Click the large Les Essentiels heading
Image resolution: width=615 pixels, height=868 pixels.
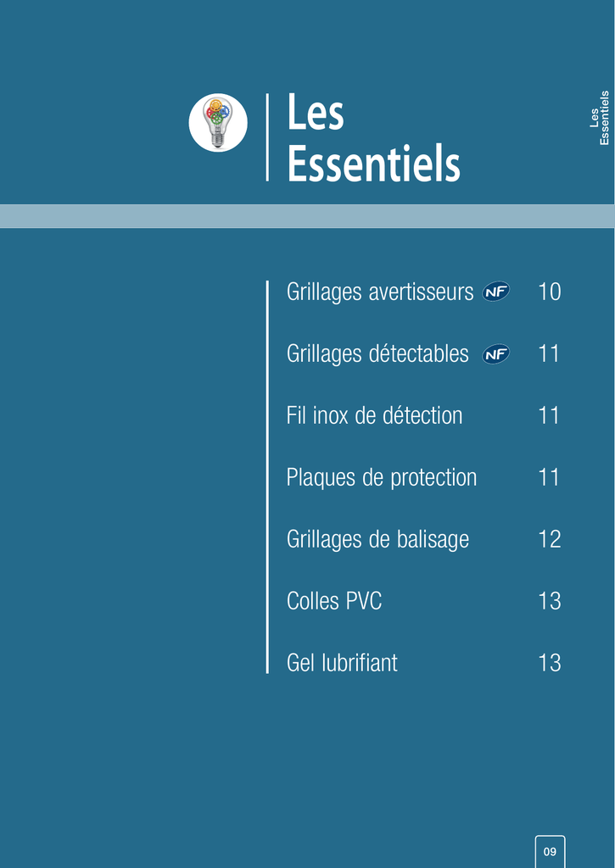pyautogui.click(x=373, y=138)
